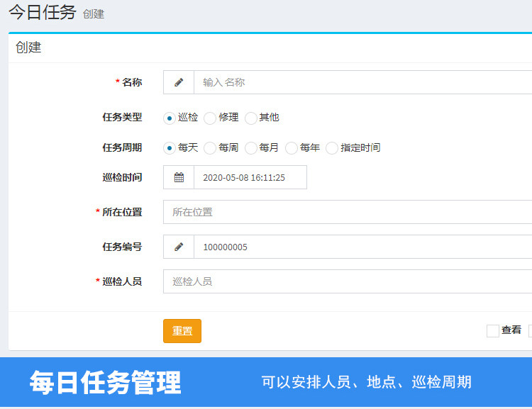Image resolution: width=532 pixels, height=409 pixels.
Task: Choose 指定时间 as task cycle
Action: [332, 148]
